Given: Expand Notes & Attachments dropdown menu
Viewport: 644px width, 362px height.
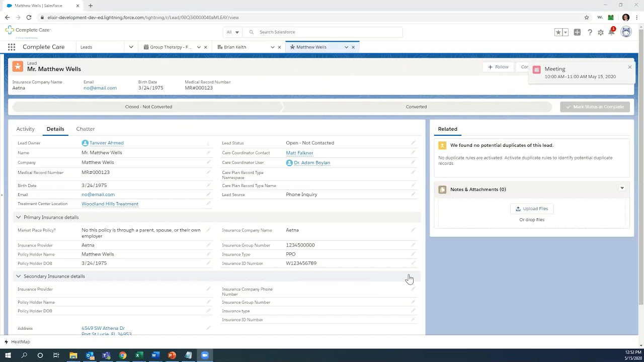Looking at the screenshot, I should coord(622,189).
